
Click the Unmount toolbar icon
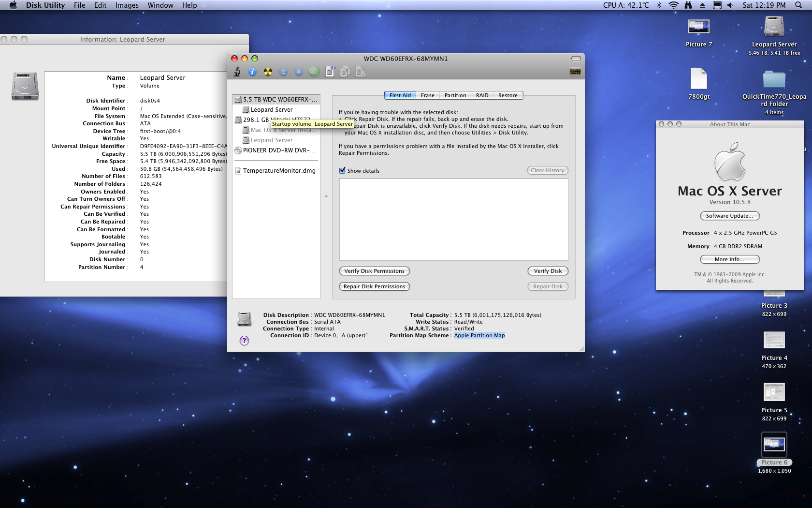(x=283, y=72)
